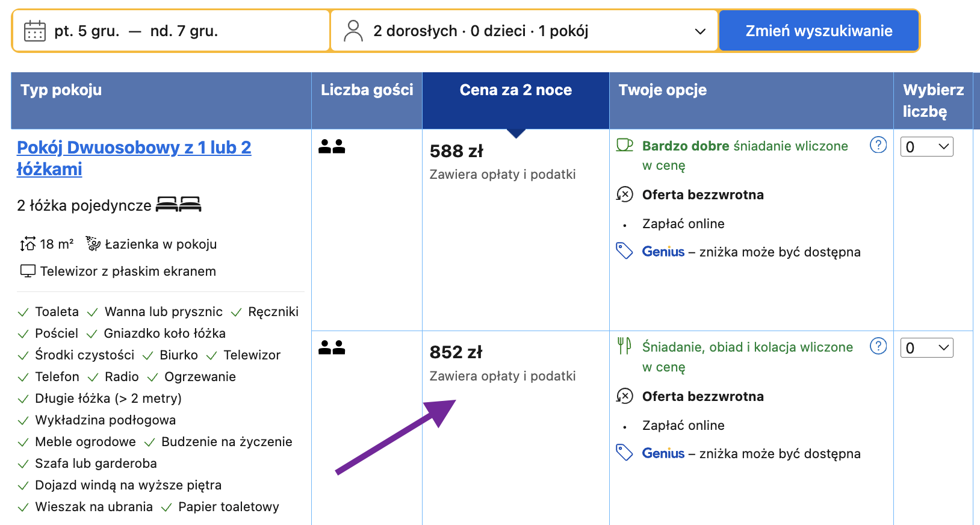This screenshot has height=525, width=980.
Task: Click Genius text in the 852 zł offer
Action: click(x=663, y=453)
